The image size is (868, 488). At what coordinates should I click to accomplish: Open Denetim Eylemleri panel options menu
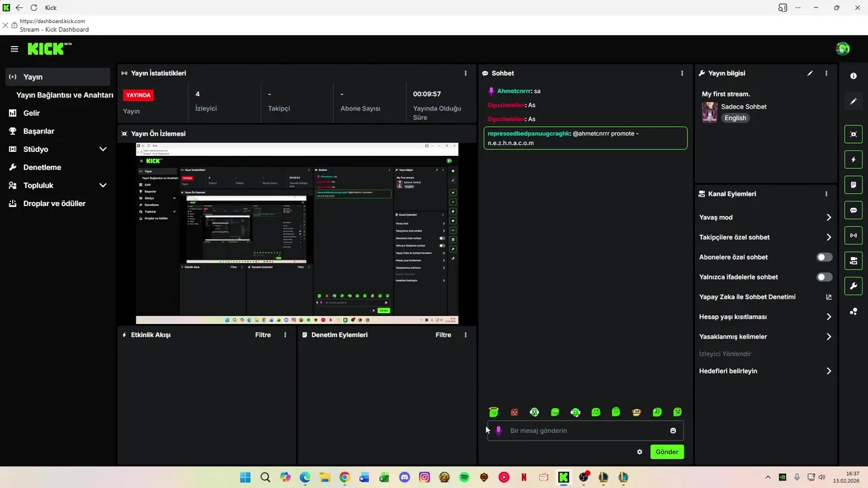pyautogui.click(x=465, y=335)
